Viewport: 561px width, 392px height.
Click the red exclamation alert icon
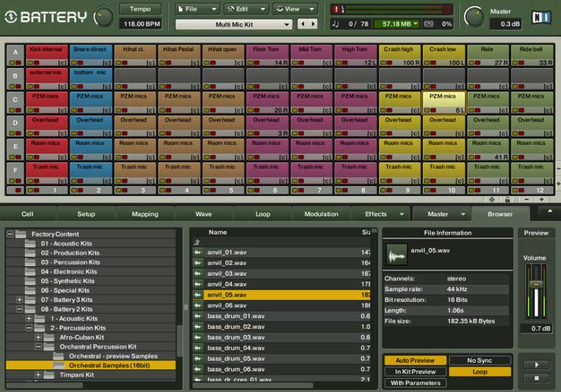335,9
